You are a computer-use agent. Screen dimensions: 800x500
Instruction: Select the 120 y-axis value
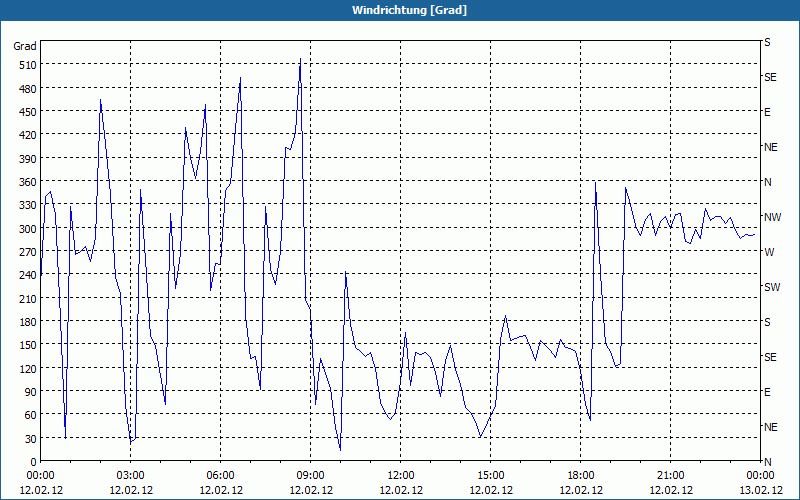pyautogui.click(x=28, y=368)
